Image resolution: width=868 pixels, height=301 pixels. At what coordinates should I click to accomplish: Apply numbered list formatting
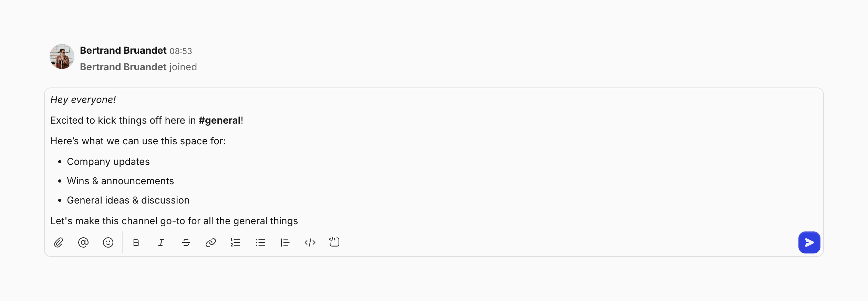pyautogui.click(x=236, y=243)
